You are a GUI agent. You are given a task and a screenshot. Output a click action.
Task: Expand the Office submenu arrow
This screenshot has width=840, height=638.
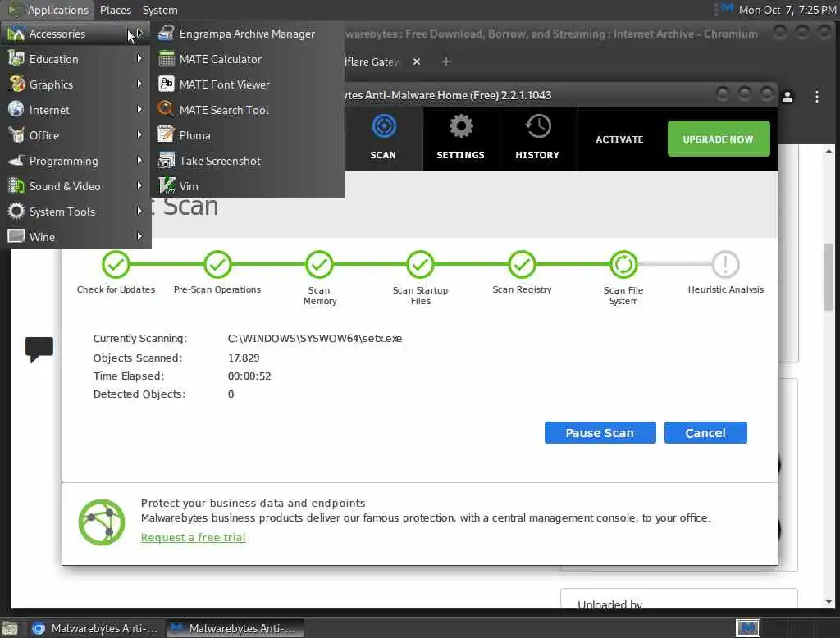(139, 135)
